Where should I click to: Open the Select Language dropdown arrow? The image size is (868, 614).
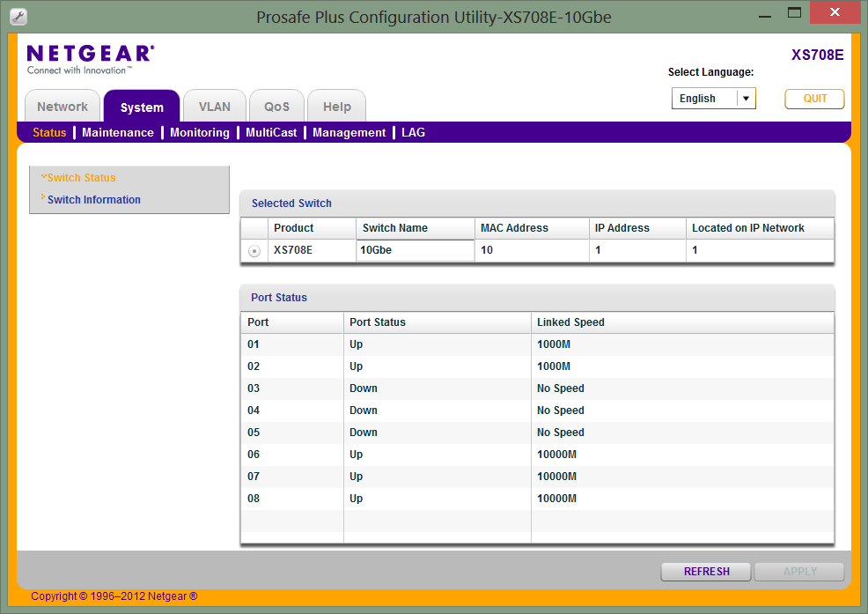pos(747,99)
